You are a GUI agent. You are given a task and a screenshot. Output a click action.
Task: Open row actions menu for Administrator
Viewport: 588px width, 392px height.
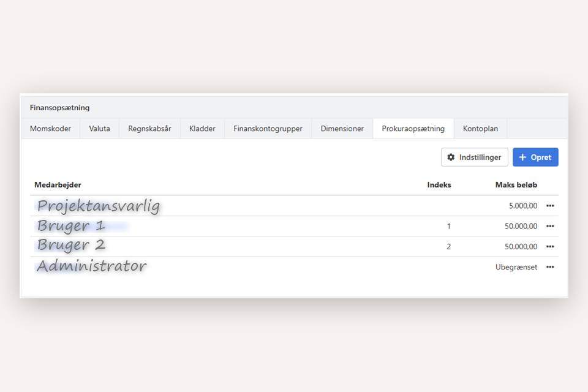pos(549,267)
